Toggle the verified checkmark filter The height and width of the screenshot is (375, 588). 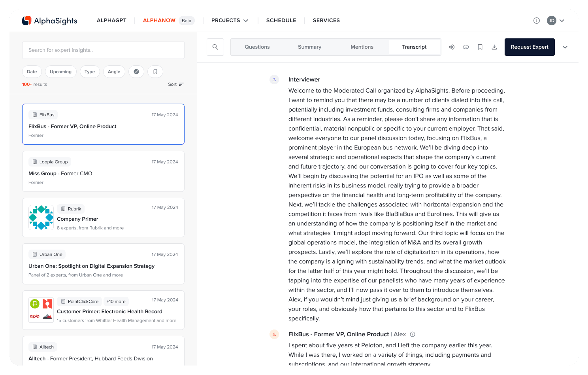pyautogui.click(x=136, y=72)
